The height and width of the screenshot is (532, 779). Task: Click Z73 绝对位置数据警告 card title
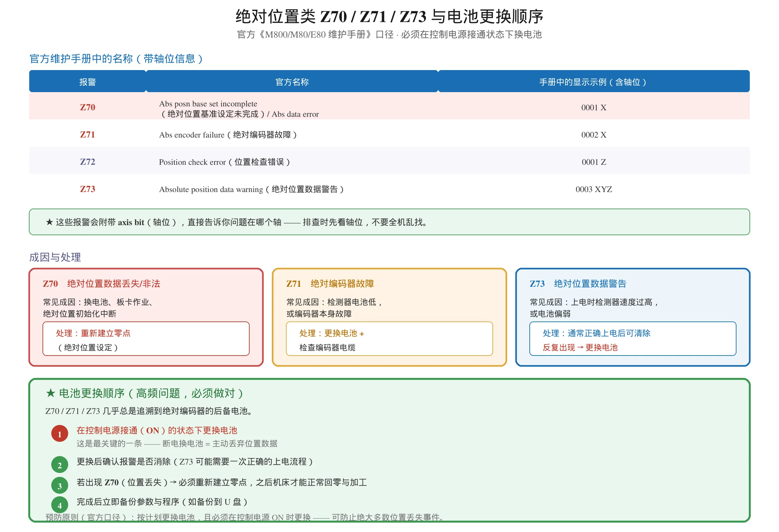[577, 284]
